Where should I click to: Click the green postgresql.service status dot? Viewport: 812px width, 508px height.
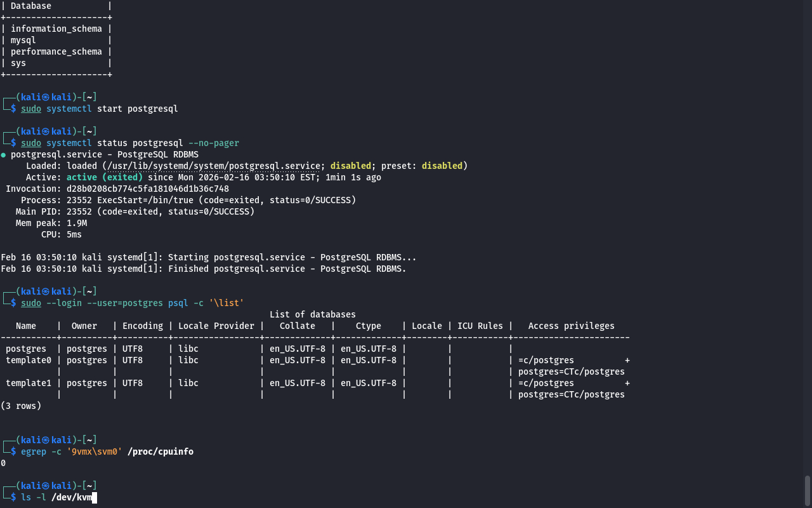[x=4, y=154]
